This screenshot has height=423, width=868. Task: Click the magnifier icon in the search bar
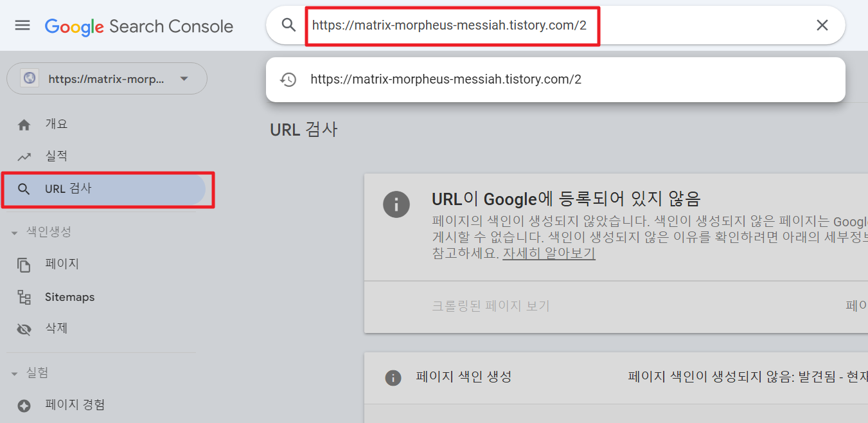pyautogui.click(x=288, y=25)
